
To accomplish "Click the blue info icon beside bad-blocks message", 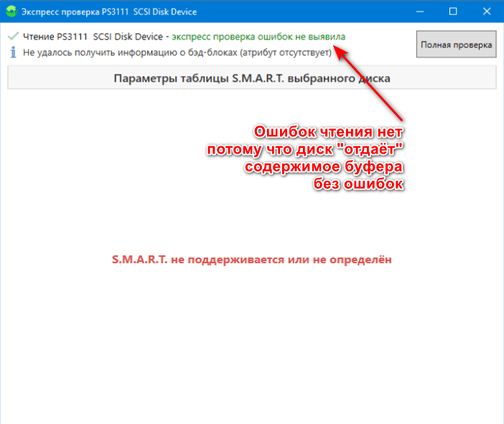I will point(13,52).
